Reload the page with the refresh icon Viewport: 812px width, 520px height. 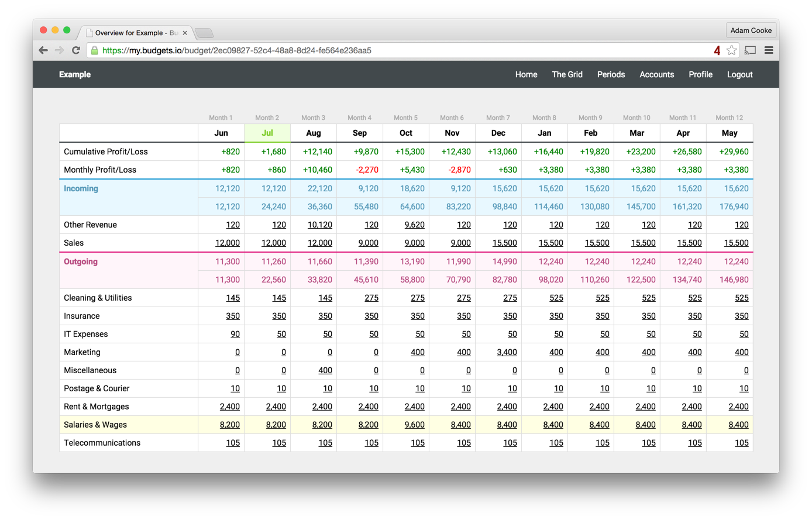(x=76, y=50)
